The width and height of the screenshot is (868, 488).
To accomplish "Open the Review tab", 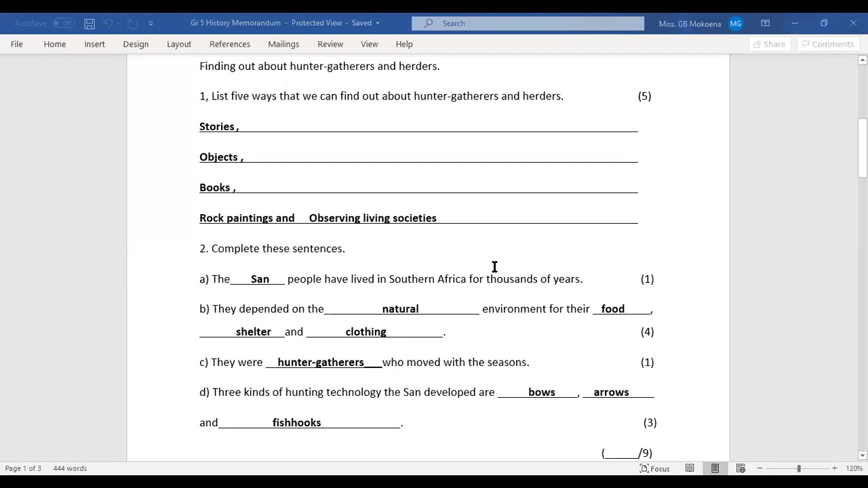I will (330, 44).
